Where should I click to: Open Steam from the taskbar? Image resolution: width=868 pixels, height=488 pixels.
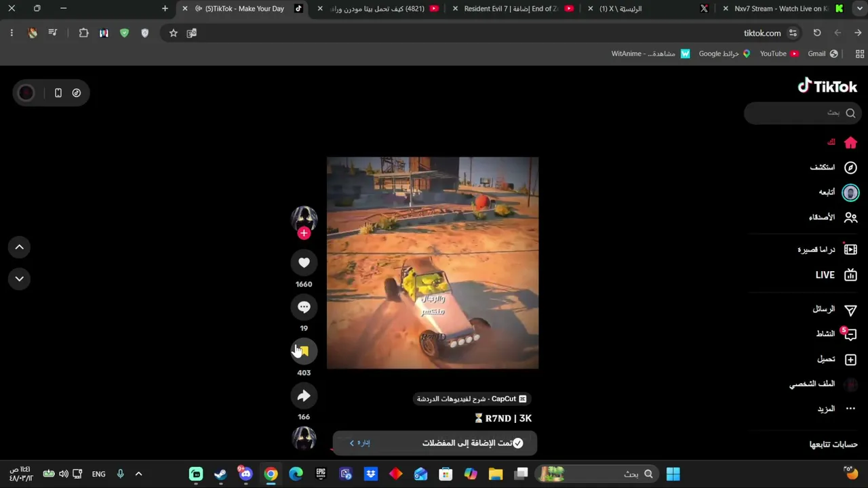pyautogui.click(x=220, y=474)
